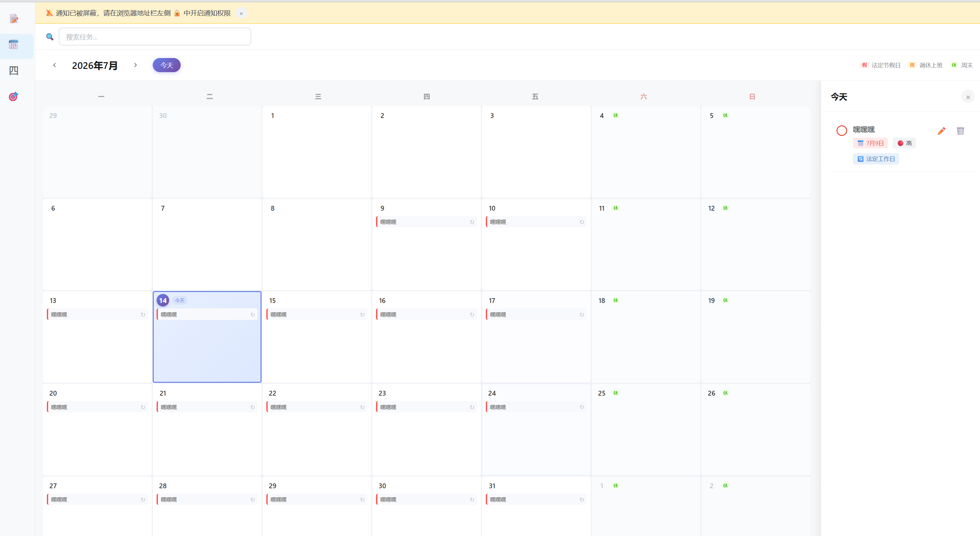
Task: Dismiss the notification blocked banner
Action: 241,13
